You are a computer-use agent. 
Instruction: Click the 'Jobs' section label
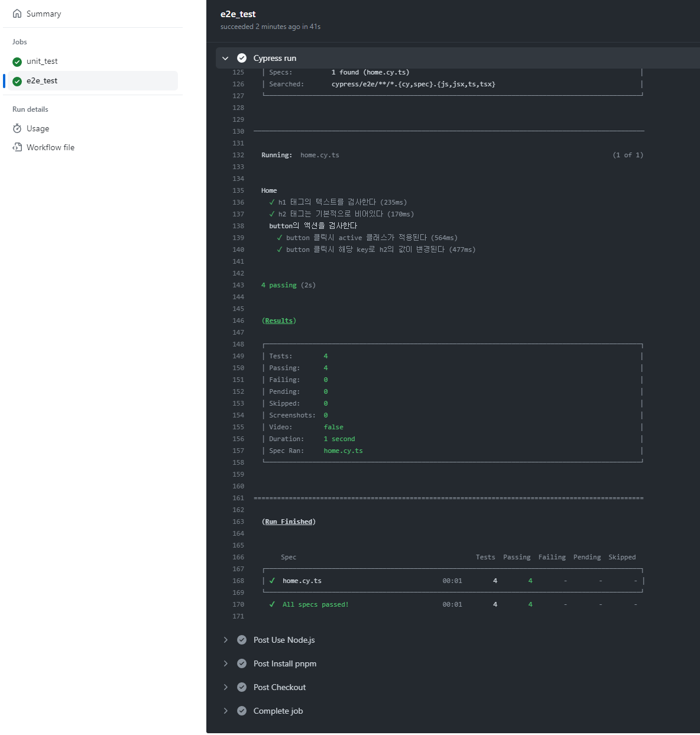click(20, 42)
